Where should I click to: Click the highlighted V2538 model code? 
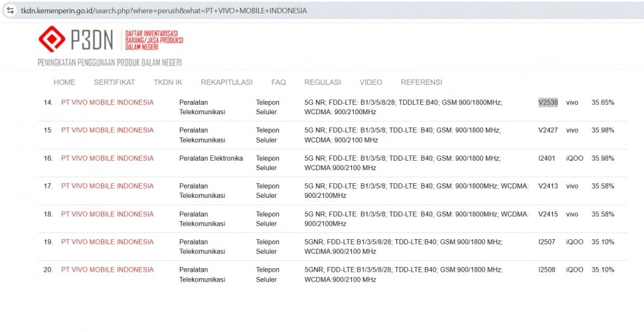coord(548,102)
